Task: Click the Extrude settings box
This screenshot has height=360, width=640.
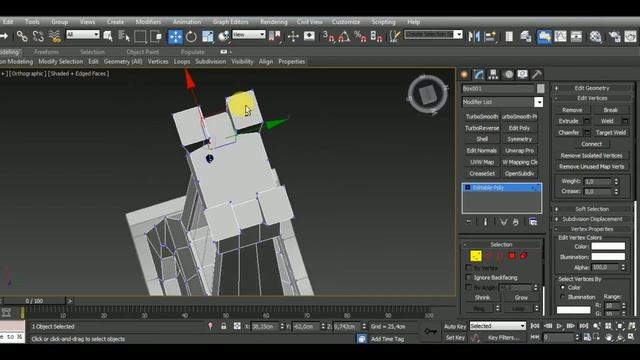Action: tap(587, 121)
